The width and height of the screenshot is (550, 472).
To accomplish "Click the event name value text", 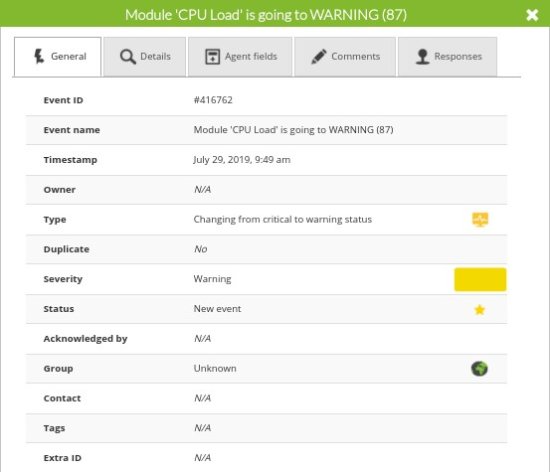I will (293, 130).
